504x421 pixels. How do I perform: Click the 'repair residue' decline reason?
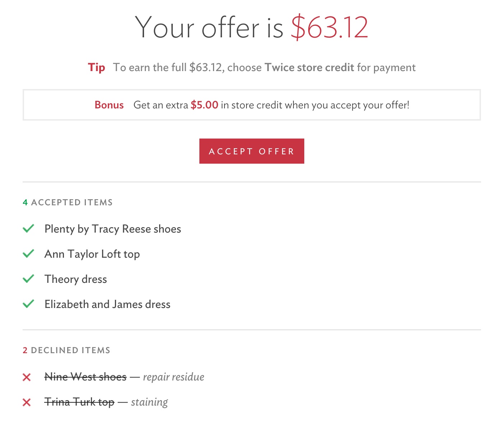coord(174,377)
